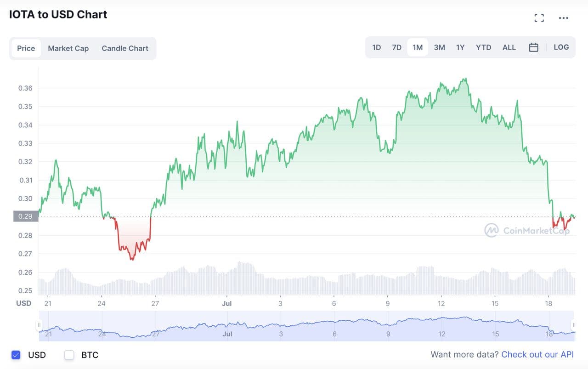The width and height of the screenshot is (588, 369).
Task: Click the 0.29 current price label
Action: (26, 216)
